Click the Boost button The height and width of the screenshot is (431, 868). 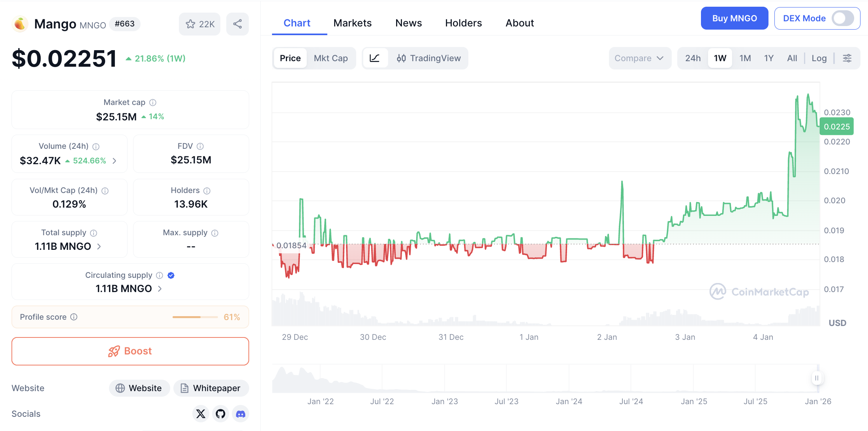(x=130, y=351)
